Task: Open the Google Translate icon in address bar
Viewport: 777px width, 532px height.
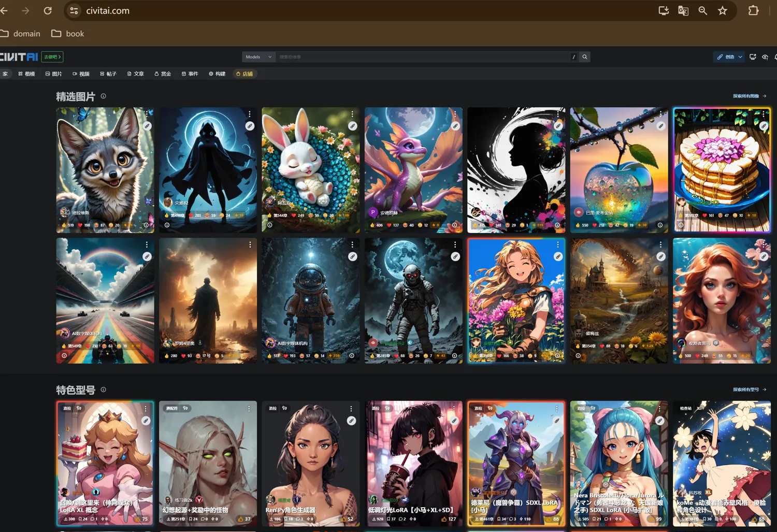Action: (x=683, y=10)
